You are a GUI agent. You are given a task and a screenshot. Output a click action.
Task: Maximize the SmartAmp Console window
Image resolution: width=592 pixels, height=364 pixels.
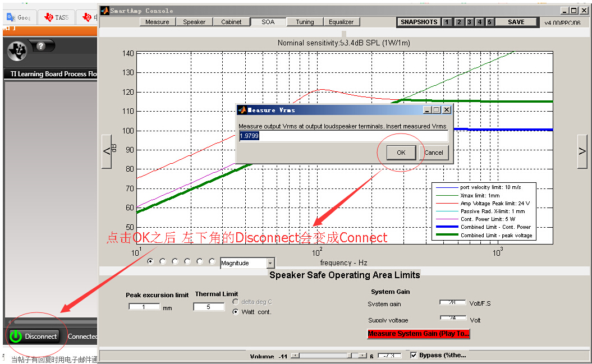[x=573, y=11]
